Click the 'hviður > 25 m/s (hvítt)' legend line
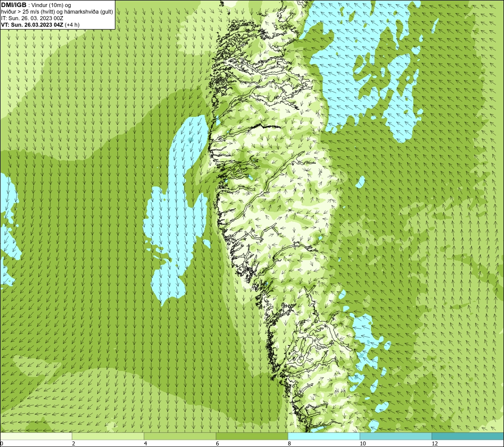This screenshot has height=447, width=504. [x=56, y=12]
